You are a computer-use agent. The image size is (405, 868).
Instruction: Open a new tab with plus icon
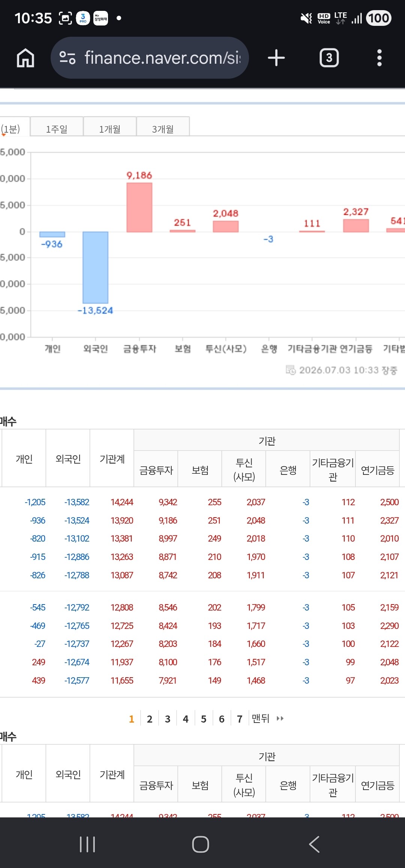pos(276,58)
